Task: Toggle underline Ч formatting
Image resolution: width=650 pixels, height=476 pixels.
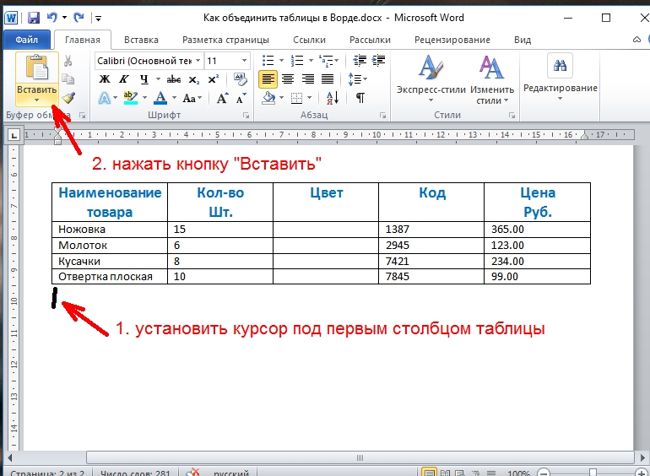Action: coord(144,79)
